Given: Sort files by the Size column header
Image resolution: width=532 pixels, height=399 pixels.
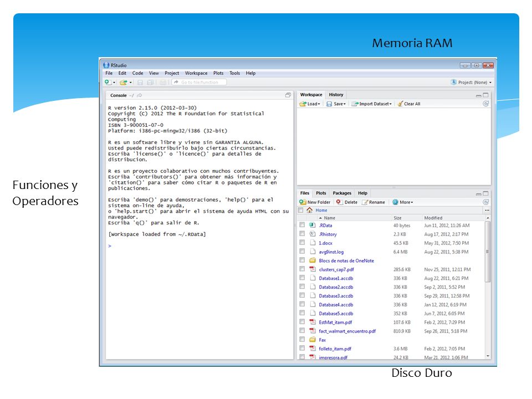Looking at the screenshot, I should click(397, 218).
